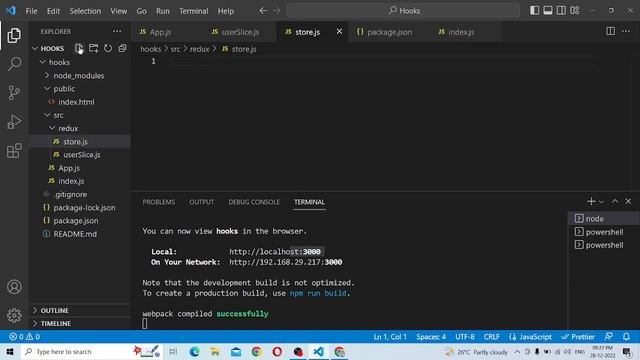The height and width of the screenshot is (360, 640).
Task: Open the Extensions view
Action: coord(14,151)
